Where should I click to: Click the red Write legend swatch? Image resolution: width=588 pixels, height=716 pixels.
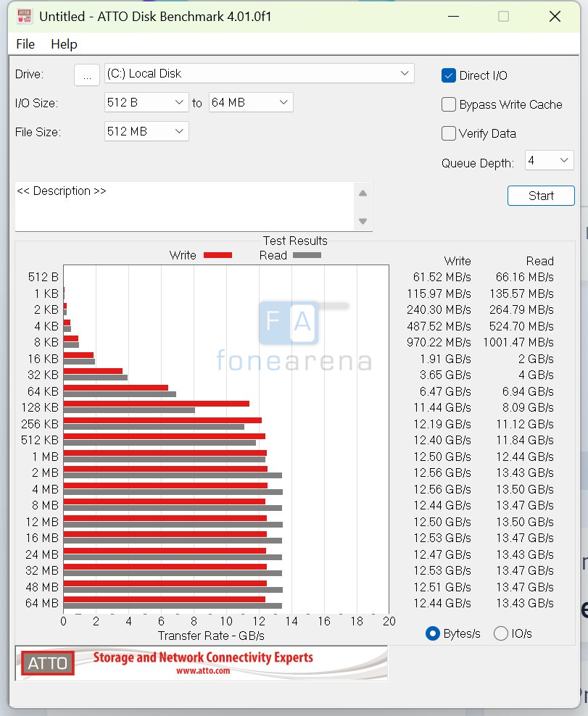[x=218, y=255]
